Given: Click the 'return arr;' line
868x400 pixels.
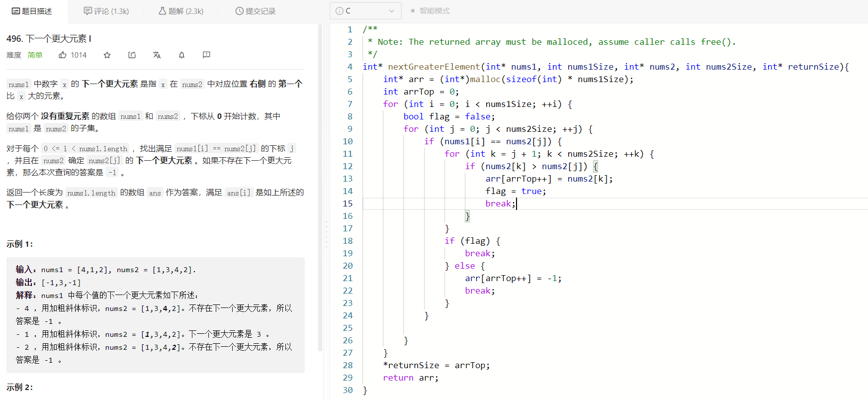Looking at the screenshot, I should (411, 378).
